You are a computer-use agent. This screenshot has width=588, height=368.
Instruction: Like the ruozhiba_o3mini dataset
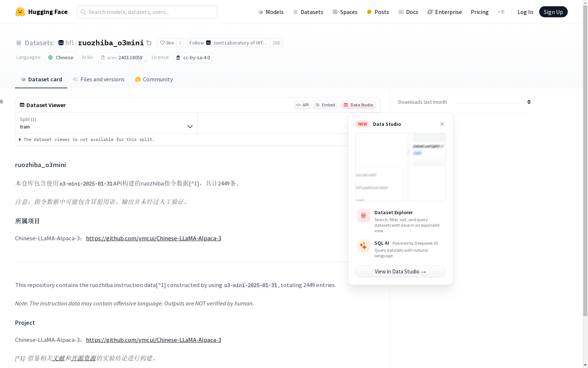tap(167, 43)
